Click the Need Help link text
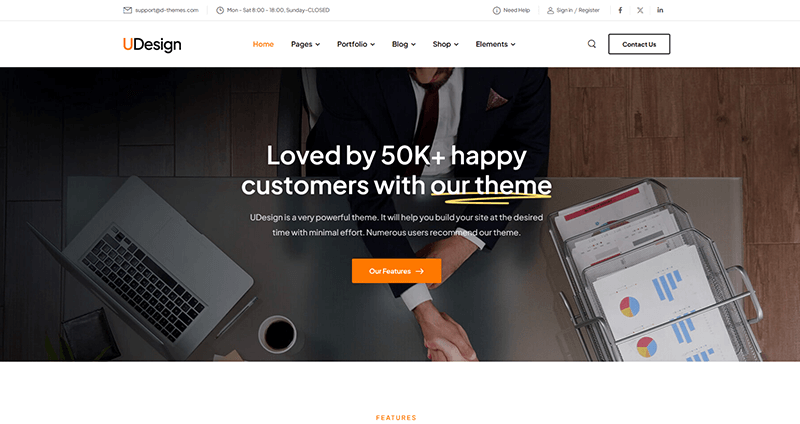The height and width of the screenshot is (424, 800). click(516, 10)
